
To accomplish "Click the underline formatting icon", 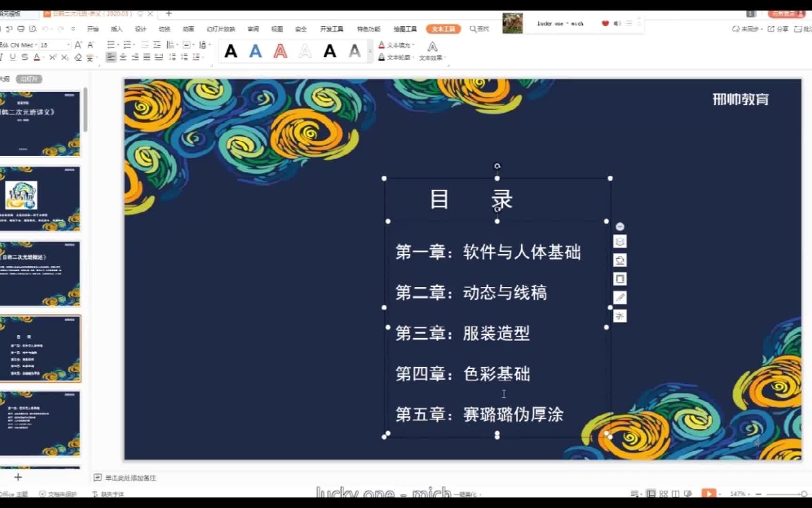I will tap(12, 57).
